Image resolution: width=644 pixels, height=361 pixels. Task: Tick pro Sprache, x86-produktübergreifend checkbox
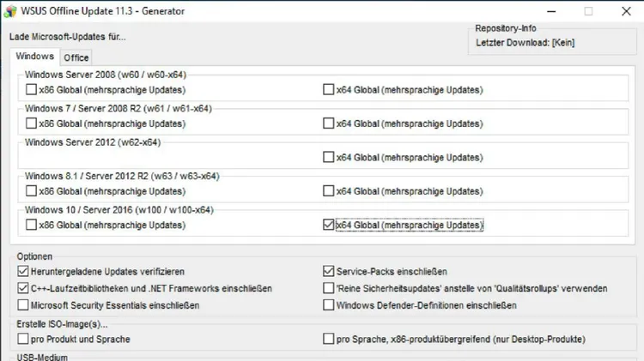329,339
